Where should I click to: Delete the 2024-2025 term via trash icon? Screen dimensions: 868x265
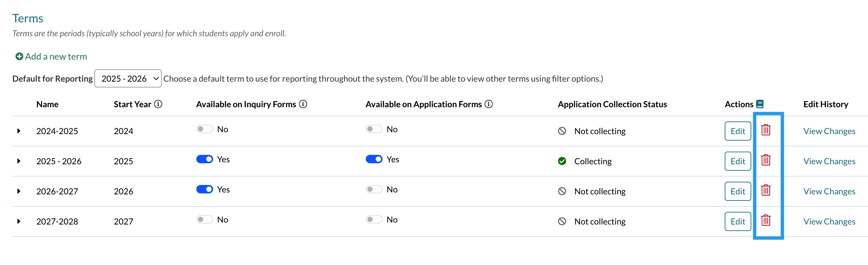(765, 130)
